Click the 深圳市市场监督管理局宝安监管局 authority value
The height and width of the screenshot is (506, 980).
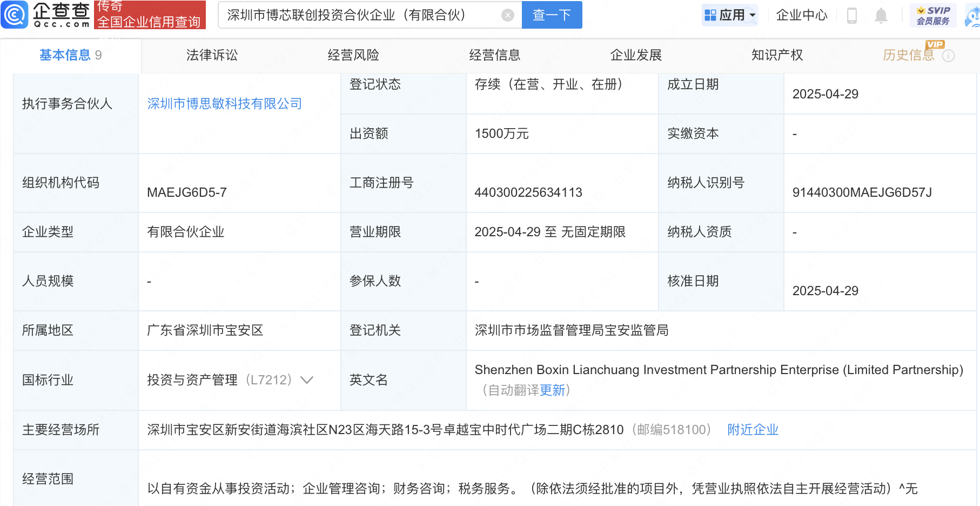[x=572, y=330]
